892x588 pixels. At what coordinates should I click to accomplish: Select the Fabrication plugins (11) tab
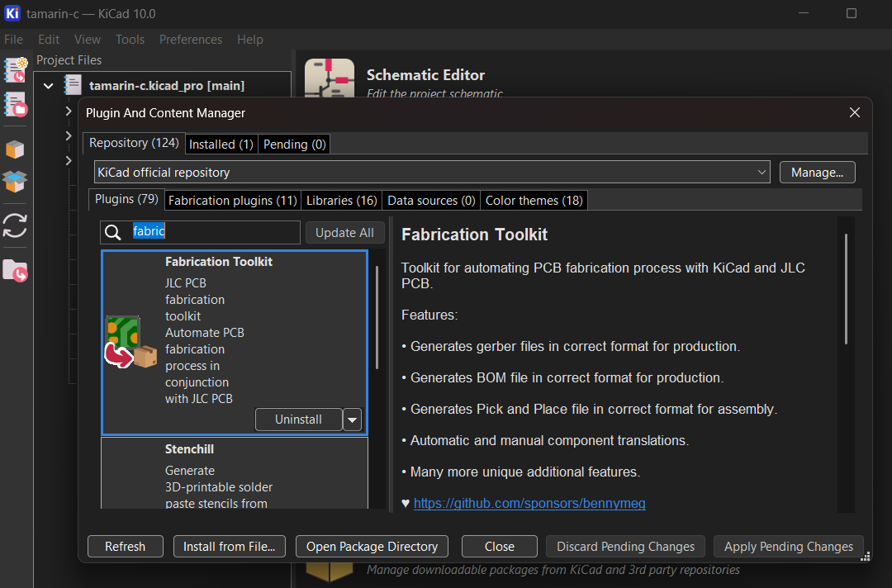(233, 201)
